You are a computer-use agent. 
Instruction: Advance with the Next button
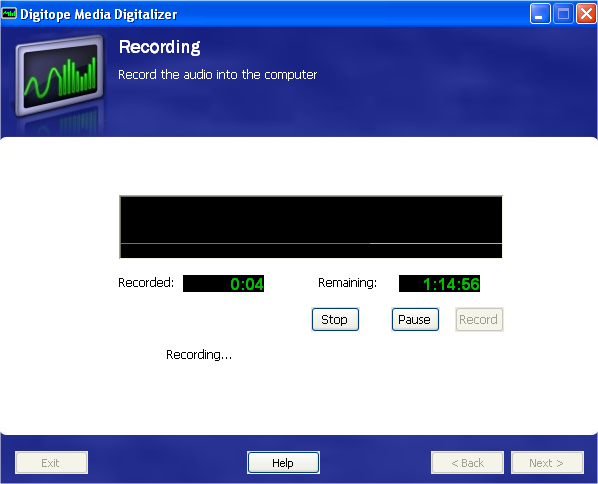point(547,463)
